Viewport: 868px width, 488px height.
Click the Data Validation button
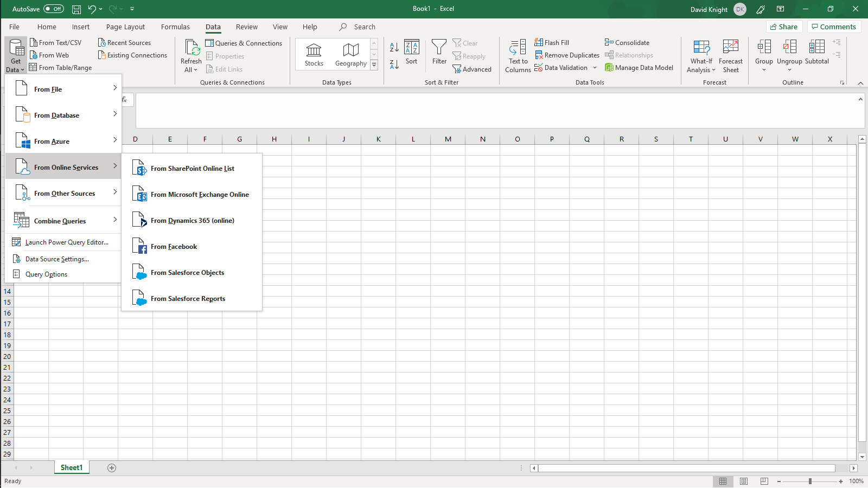coord(561,67)
